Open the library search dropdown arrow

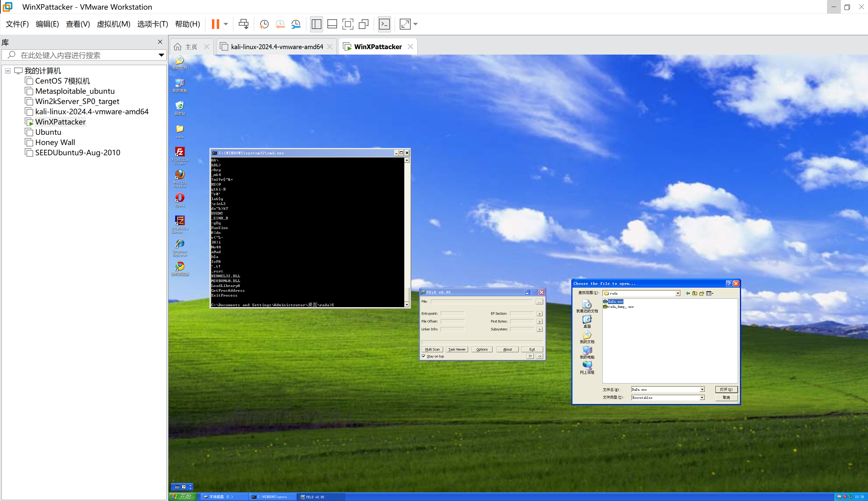(161, 55)
